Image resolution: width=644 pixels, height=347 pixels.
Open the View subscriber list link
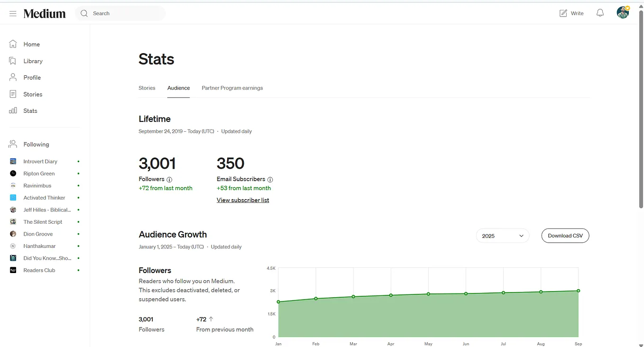point(242,200)
